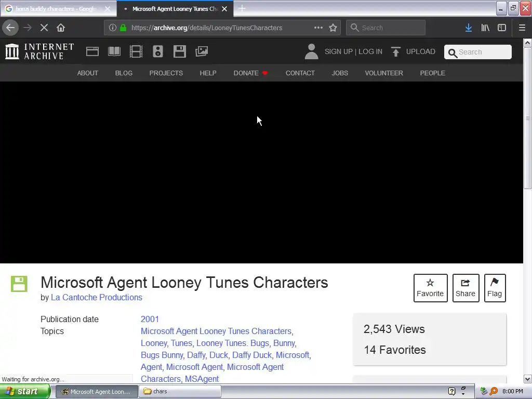This screenshot has width=532, height=399.
Task: Open the PROJECTS menu item
Action: 166,73
